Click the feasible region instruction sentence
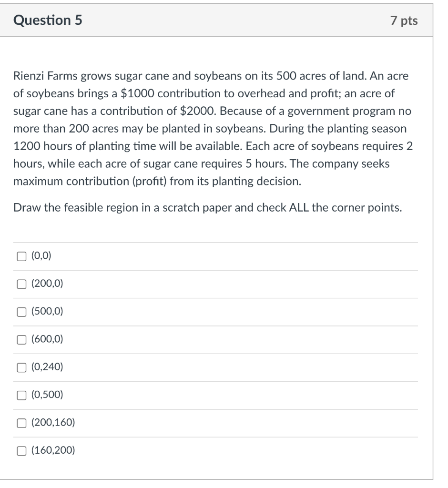Viewport: 448px width, 488px height. coord(208,207)
